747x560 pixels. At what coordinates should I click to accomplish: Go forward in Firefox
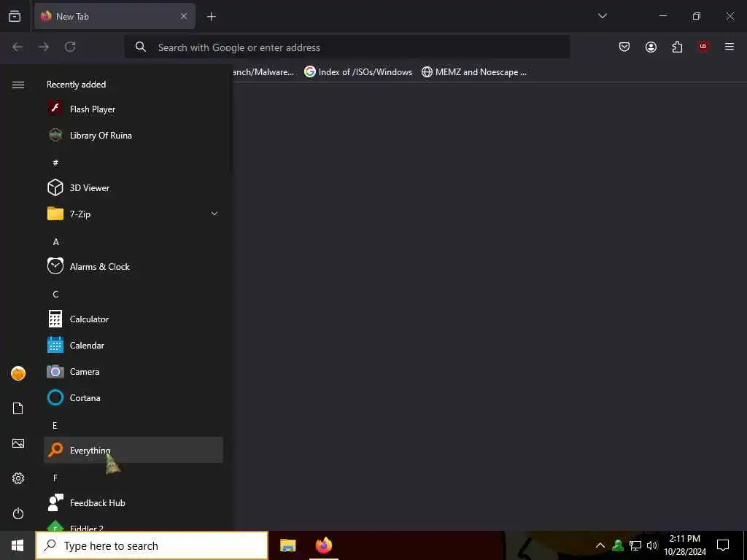click(44, 47)
